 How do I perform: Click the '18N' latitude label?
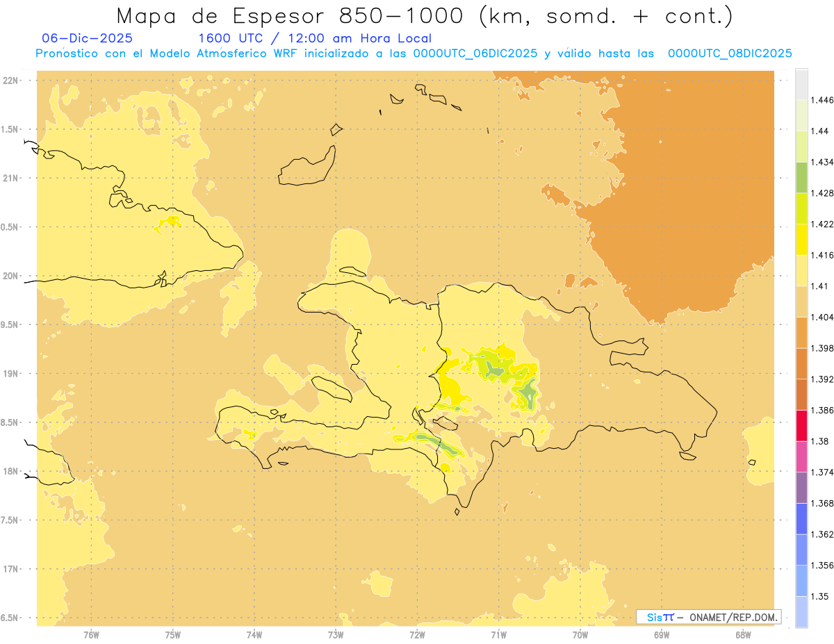11,471
